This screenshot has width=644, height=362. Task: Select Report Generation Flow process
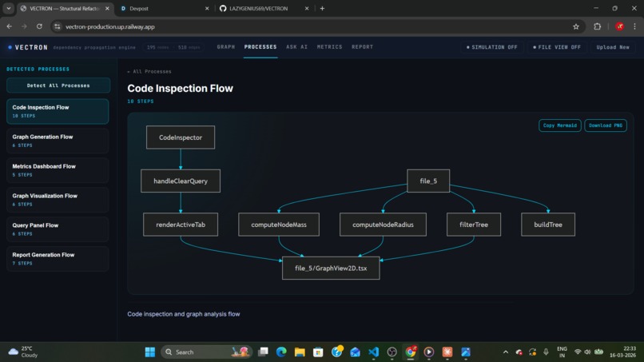58,259
